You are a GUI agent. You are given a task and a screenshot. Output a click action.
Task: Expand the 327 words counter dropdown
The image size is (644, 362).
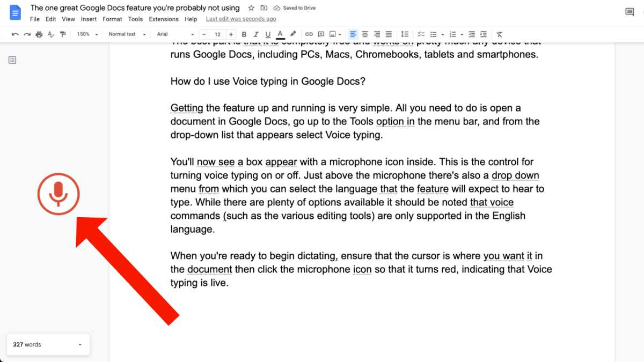click(48, 345)
